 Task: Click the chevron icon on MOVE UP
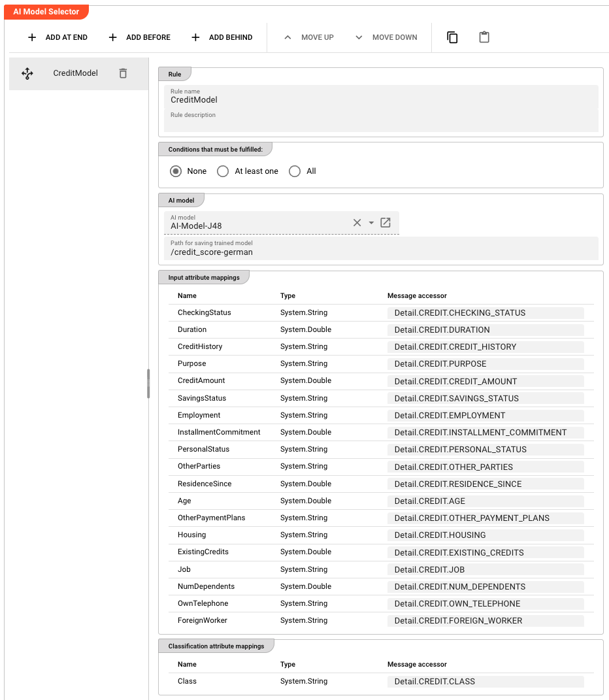click(288, 37)
